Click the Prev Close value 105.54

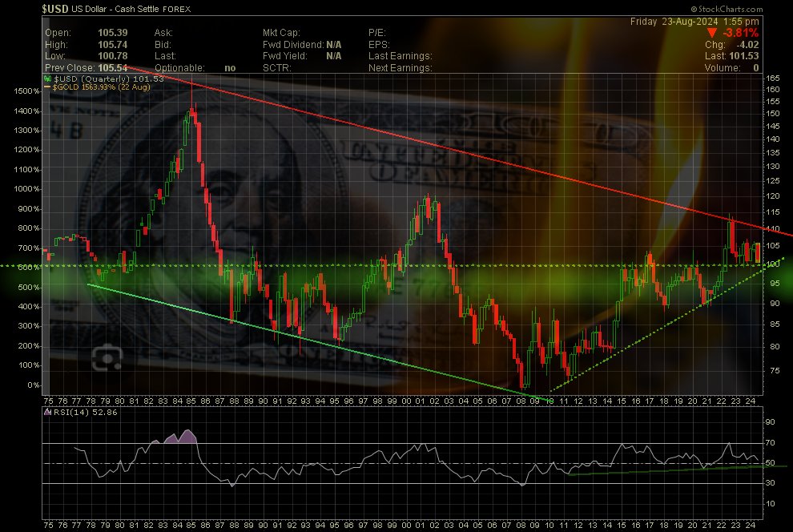point(112,68)
